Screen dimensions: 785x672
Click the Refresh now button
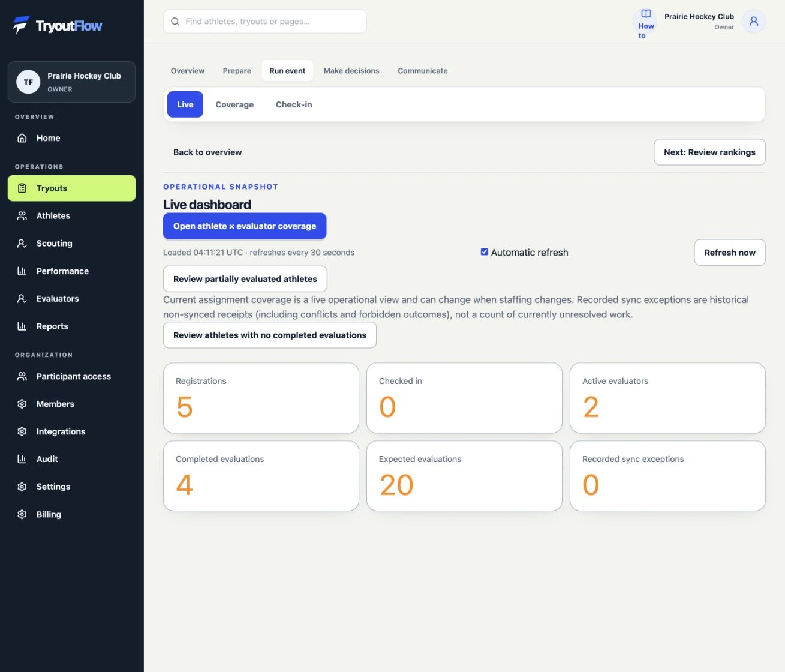730,253
